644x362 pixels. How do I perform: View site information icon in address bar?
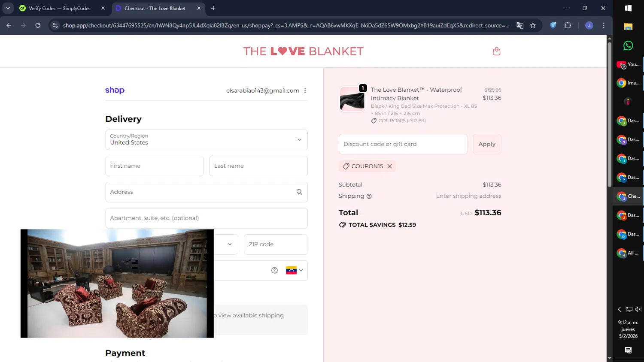pos(55,25)
